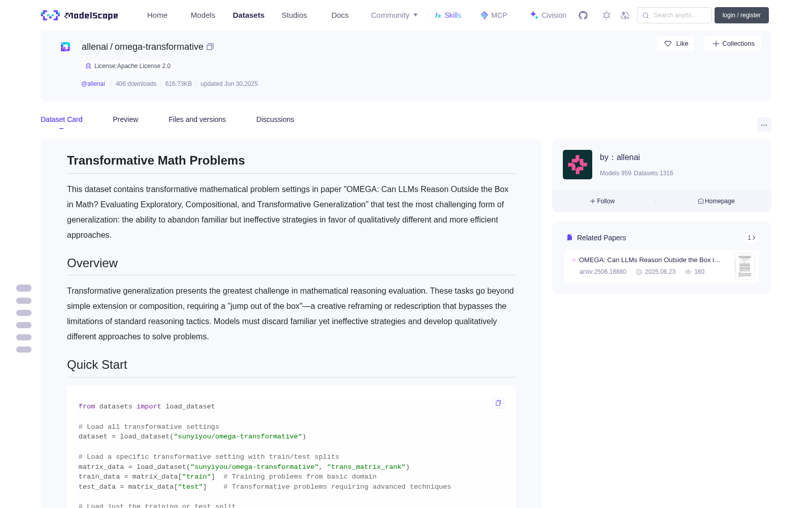This screenshot has width=812, height=508.
Task: Click the heart icon on Like button
Action: coord(668,44)
